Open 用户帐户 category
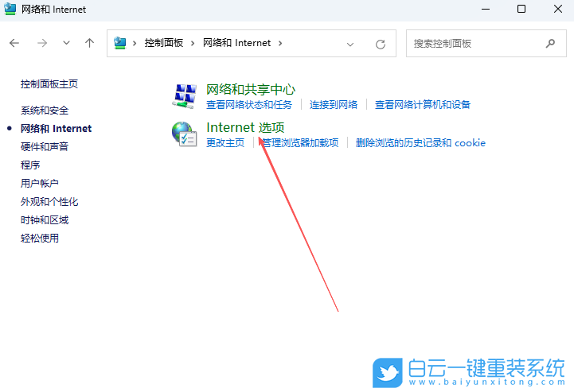This screenshot has height=392, width=574. (x=40, y=183)
